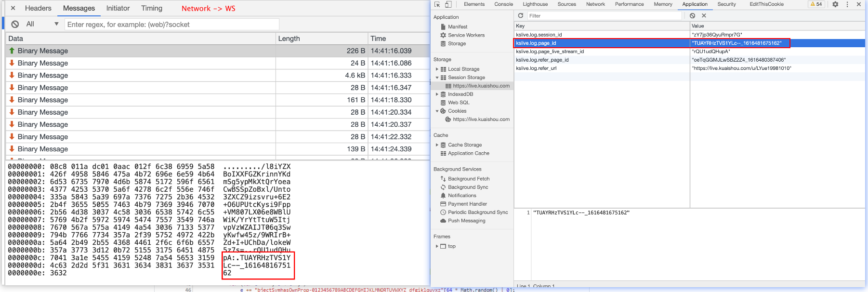
Task: Select Binary Message at 14:41:16.347
Action: pyautogui.click(x=218, y=88)
